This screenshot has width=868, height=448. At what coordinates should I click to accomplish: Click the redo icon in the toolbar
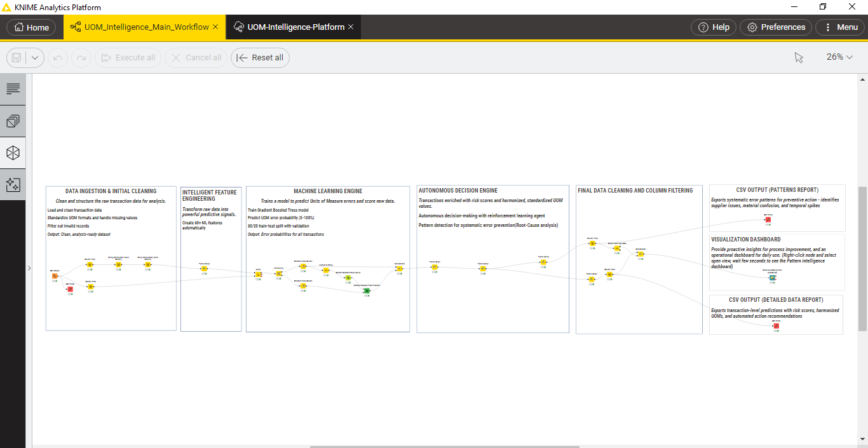[81, 57]
